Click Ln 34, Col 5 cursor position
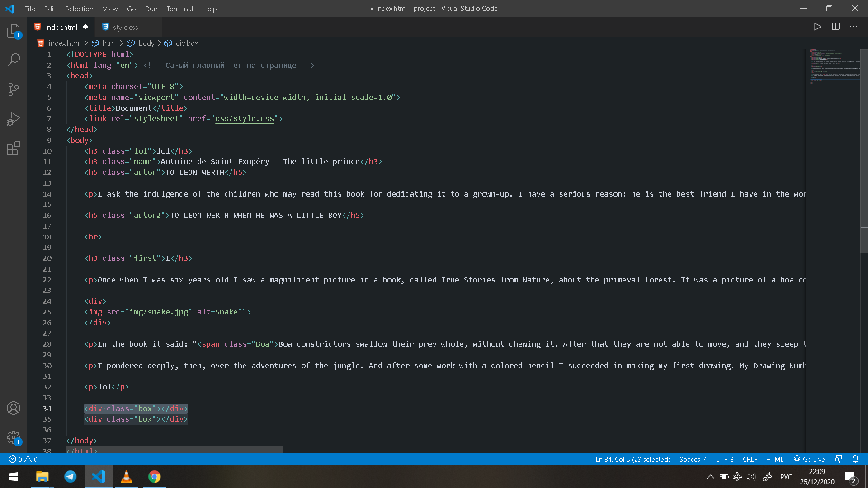 pyautogui.click(x=632, y=459)
